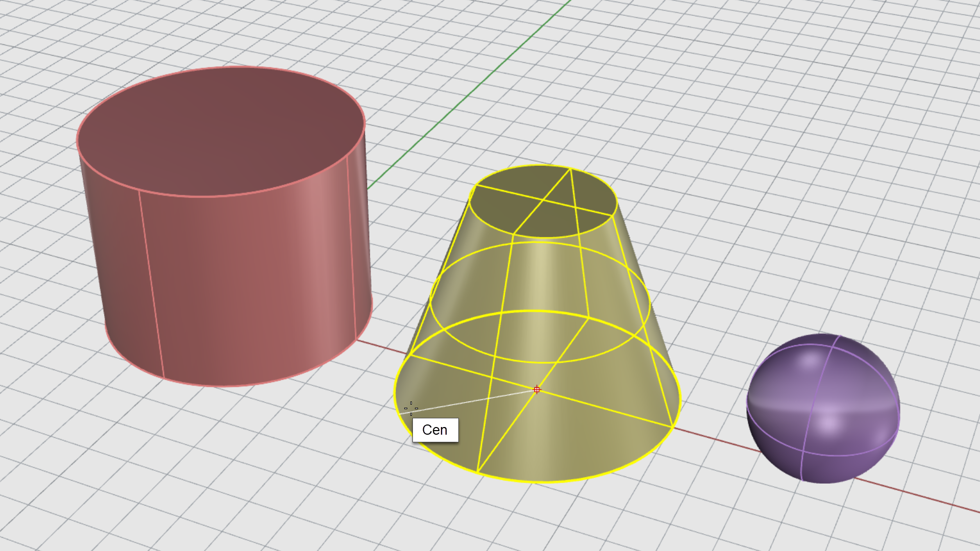
Task: Click the red center snap marker on cone base
Action: [536, 390]
